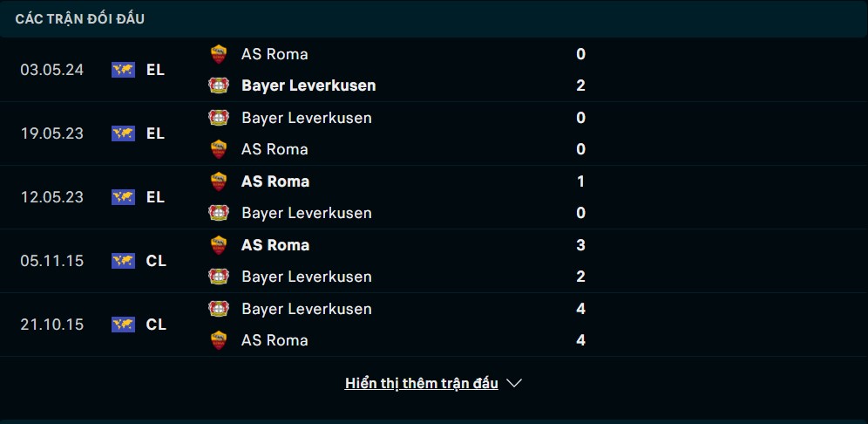Click the competition flag icon beside 05.11.15
This screenshot has height=424, width=868.
click(123, 261)
